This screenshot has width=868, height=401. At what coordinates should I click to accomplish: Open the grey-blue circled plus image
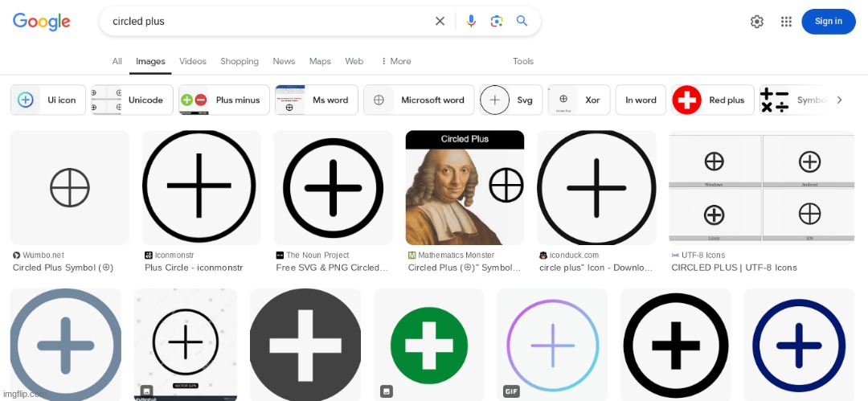66,345
